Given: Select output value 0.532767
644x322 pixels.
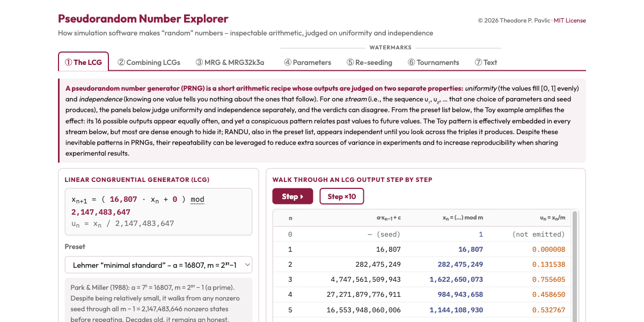Looking at the screenshot, I should pos(548,310).
